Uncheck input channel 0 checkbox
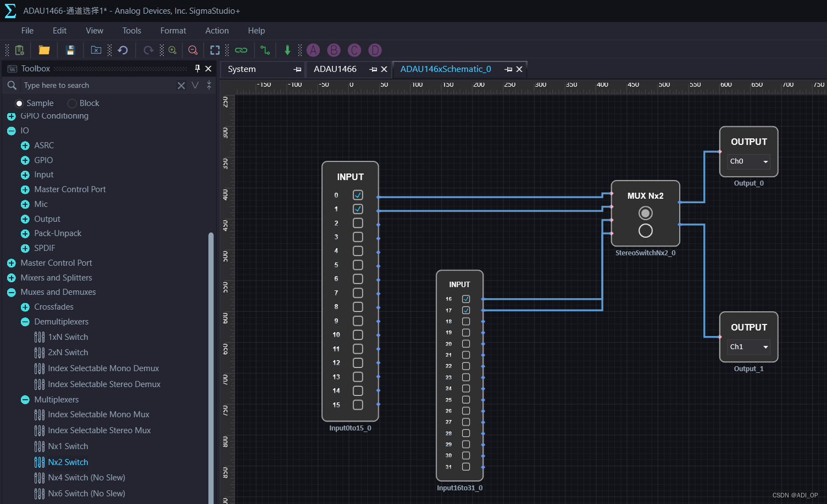 click(358, 195)
